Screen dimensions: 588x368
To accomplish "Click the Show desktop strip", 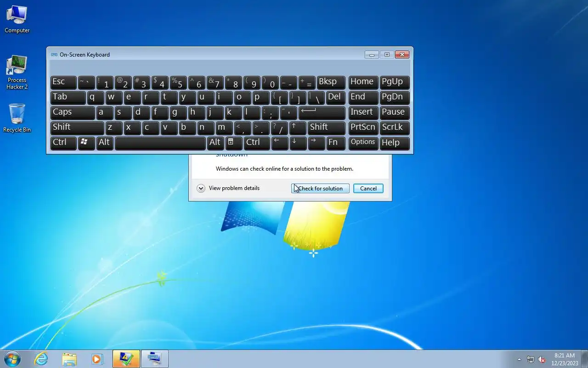I will click(584, 359).
